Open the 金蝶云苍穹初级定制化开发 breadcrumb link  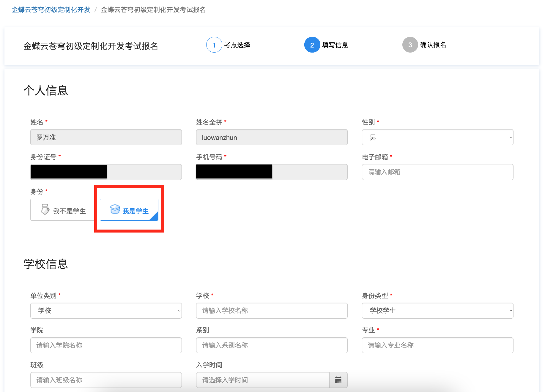pyautogui.click(x=51, y=10)
